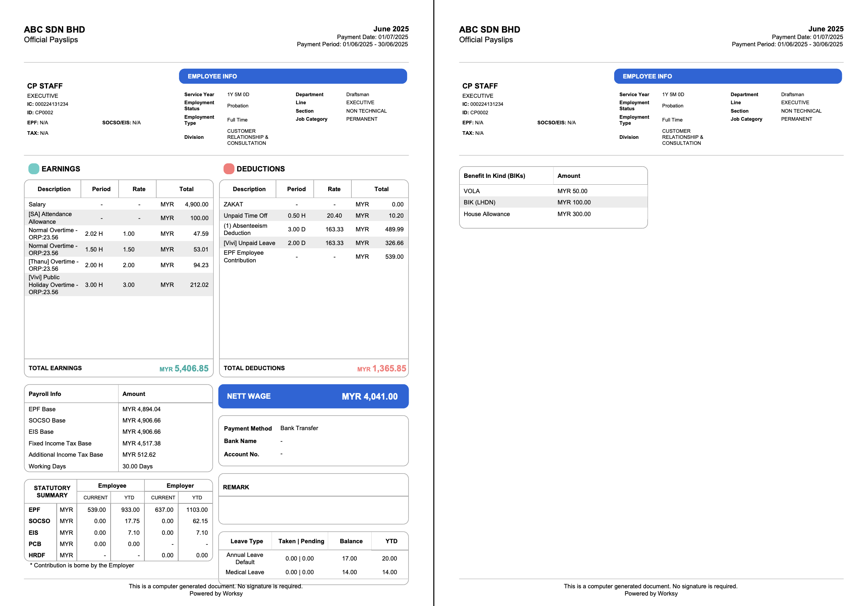
Task: Click the Payment Method Bank Transfer text
Action: (299, 428)
